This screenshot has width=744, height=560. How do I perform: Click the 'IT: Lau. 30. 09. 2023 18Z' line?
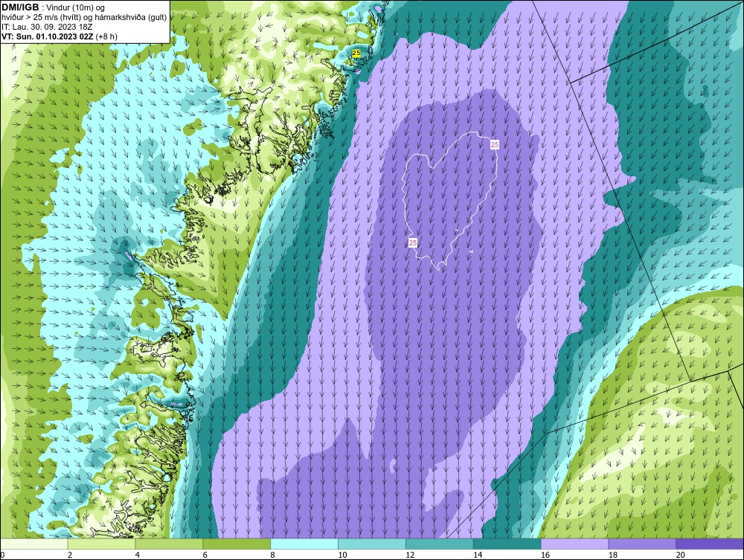point(47,27)
